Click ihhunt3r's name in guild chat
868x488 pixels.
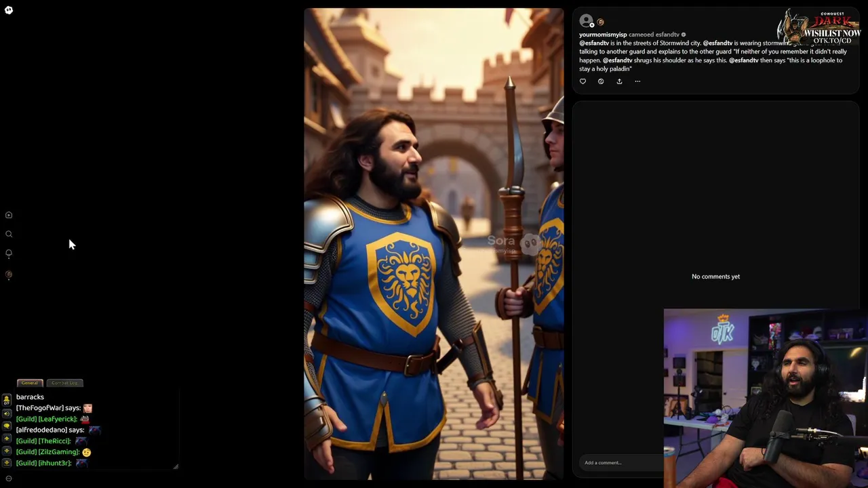(55, 463)
